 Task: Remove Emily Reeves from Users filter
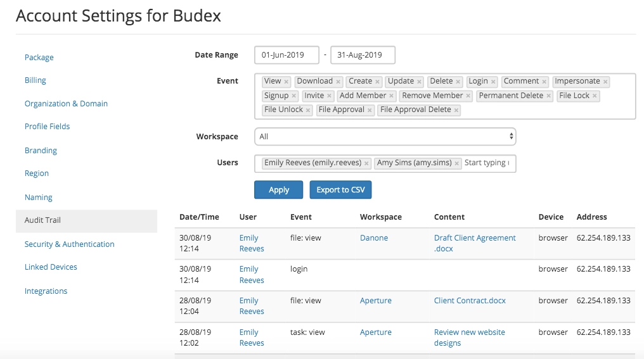pyautogui.click(x=367, y=163)
